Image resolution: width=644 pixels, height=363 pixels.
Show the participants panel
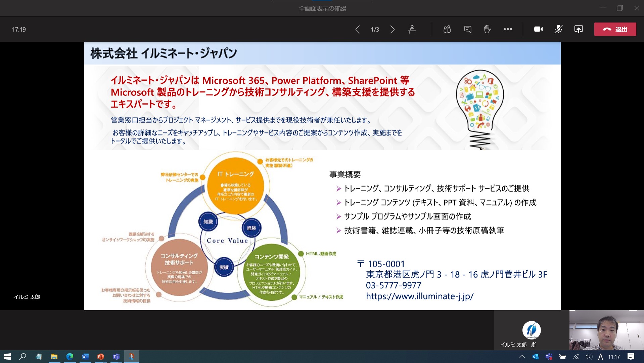[447, 30]
